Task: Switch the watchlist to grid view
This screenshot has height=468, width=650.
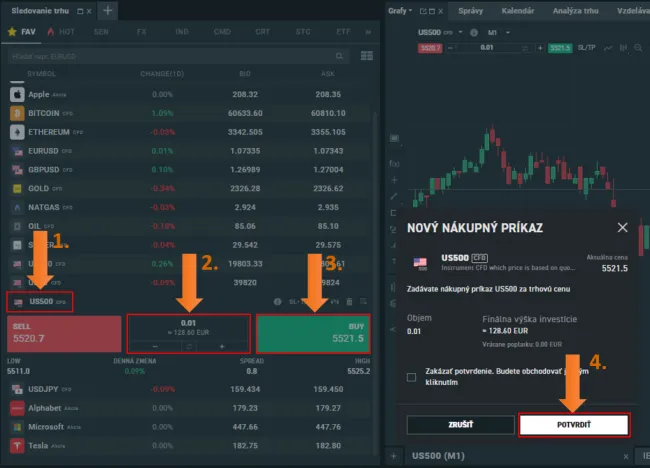Action: [366, 55]
